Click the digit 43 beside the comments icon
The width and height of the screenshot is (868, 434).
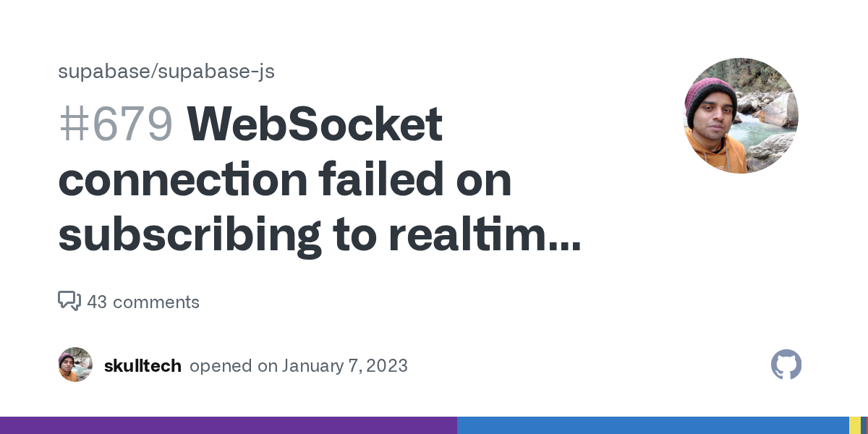click(x=97, y=302)
